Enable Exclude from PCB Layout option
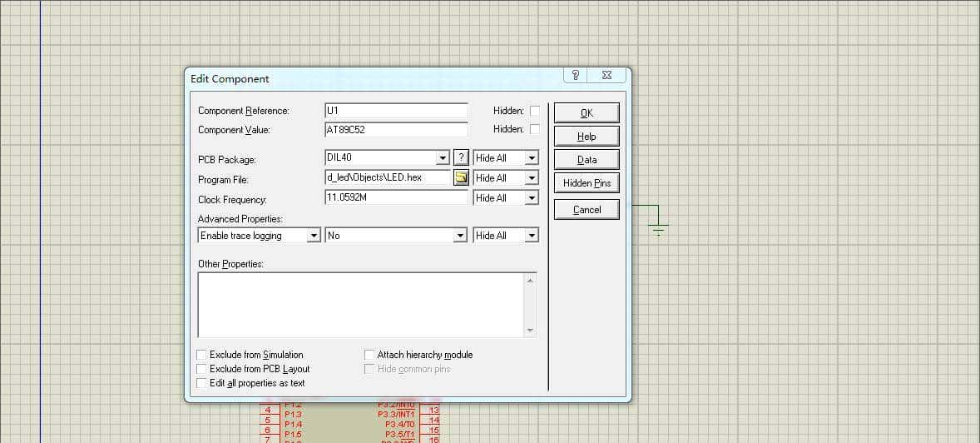980x443 pixels. 201,369
